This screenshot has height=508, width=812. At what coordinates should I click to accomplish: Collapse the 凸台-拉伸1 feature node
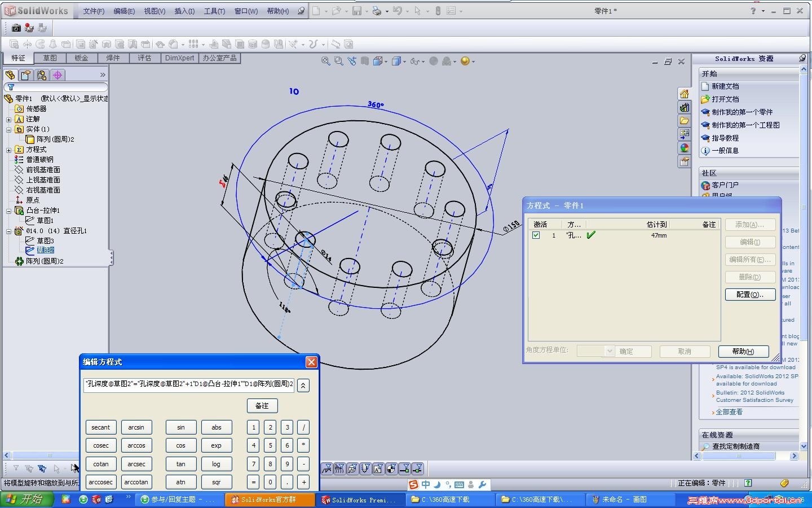pyautogui.click(x=8, y=211)
